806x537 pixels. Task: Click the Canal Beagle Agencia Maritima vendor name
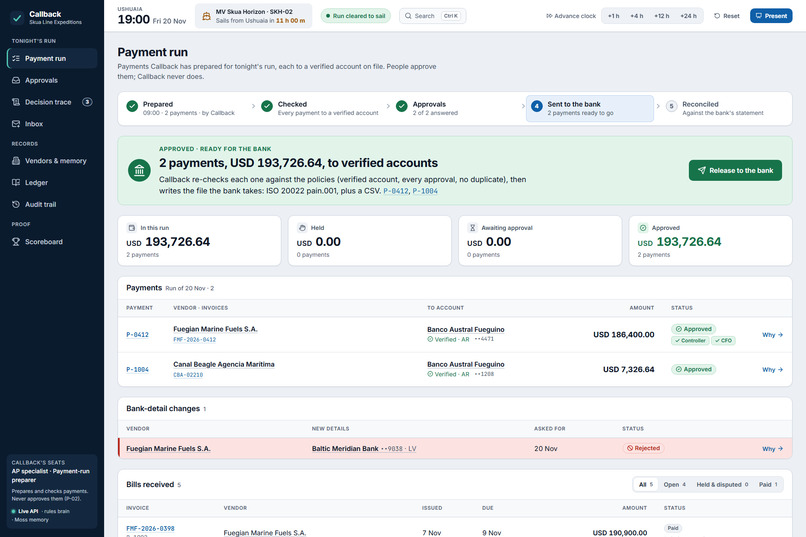pos(224,364)
